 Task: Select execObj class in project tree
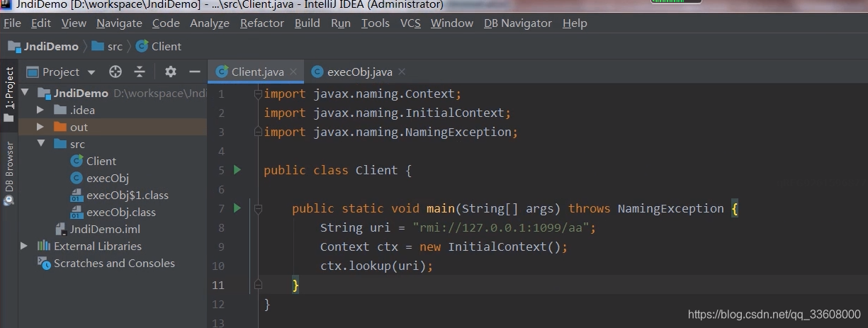click(x=113, y=178)
